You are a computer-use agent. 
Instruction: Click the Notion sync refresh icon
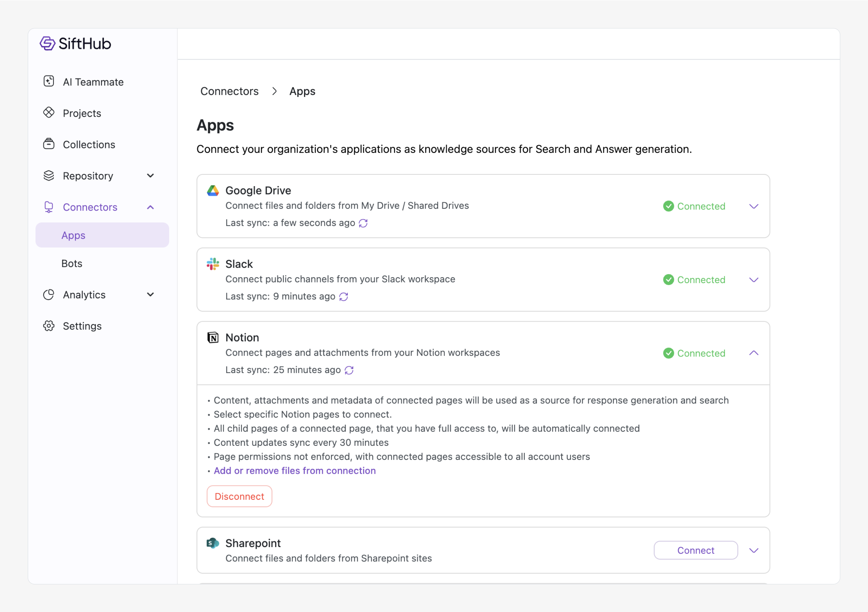coord(349,370)
